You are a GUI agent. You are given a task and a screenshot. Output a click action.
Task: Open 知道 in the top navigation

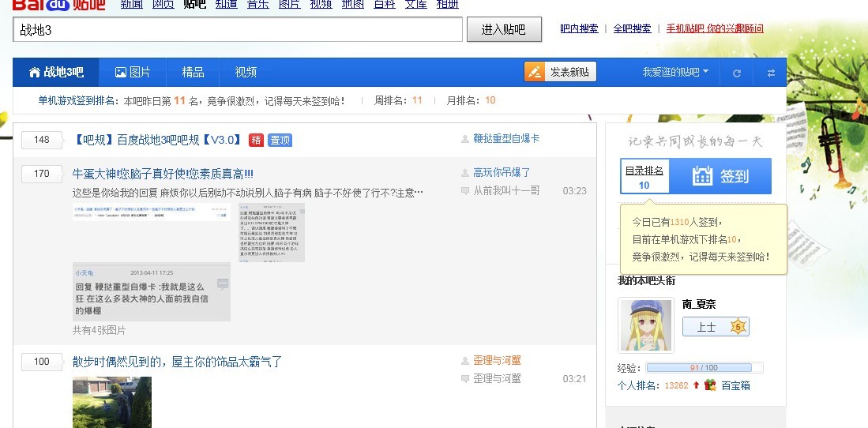227,5
